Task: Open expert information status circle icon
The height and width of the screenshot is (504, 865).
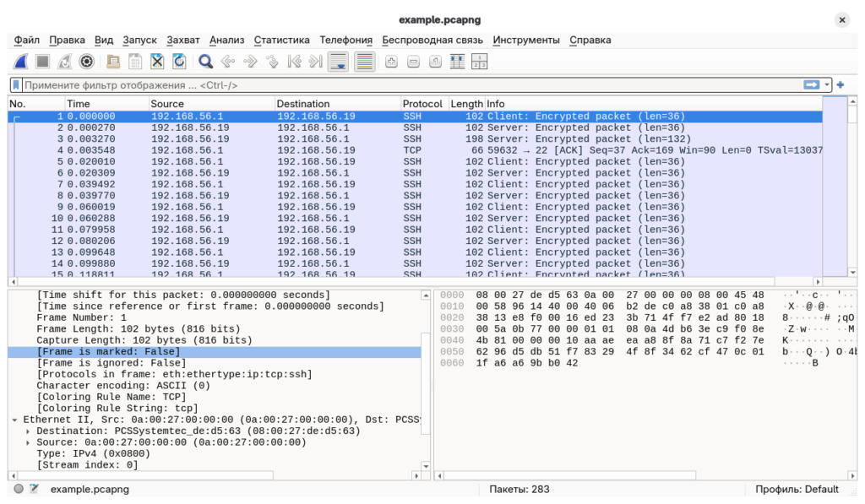Action: [x=19, y=489]
